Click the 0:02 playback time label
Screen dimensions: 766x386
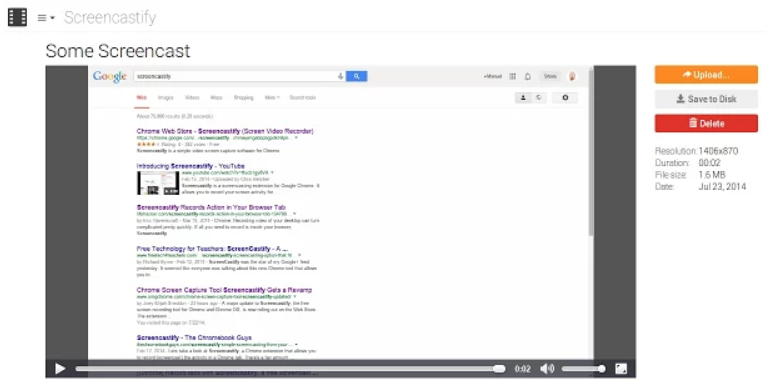coord(522,369)
